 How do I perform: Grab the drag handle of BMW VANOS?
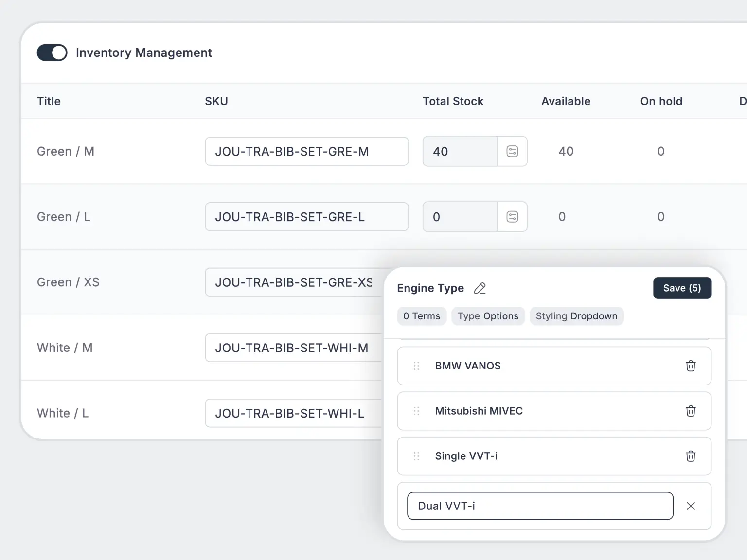tap(416, 366)
